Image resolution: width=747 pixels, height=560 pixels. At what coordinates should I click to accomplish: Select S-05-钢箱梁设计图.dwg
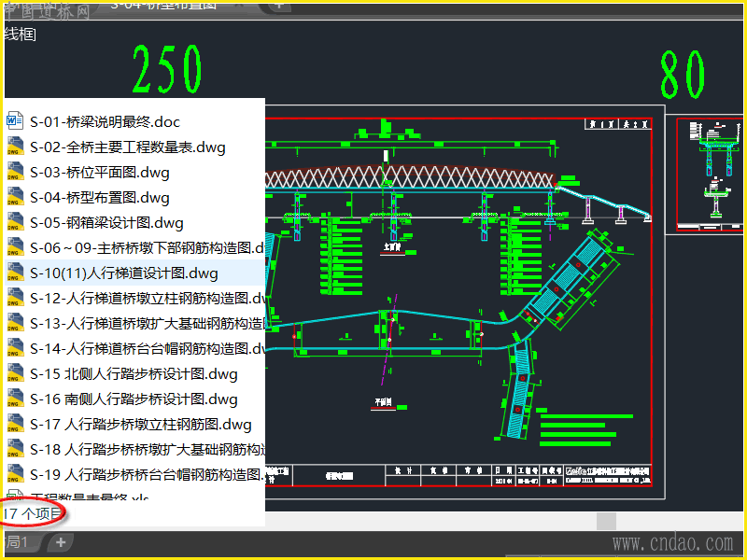106,223
